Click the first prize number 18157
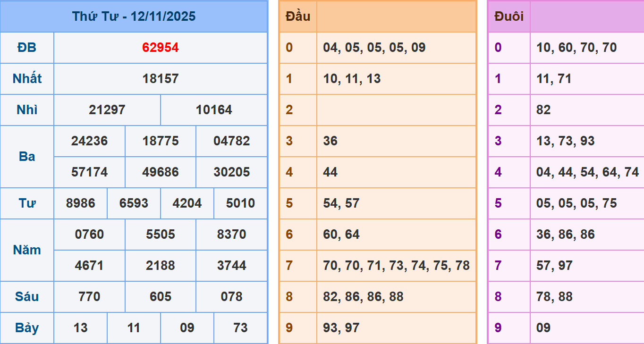644x344 pixels. click(x=161, y=79)
